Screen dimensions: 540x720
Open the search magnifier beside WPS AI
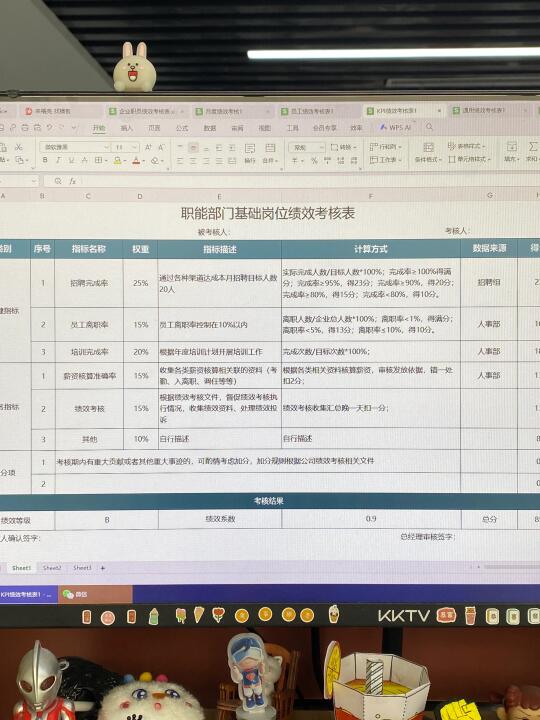point(429,127)
